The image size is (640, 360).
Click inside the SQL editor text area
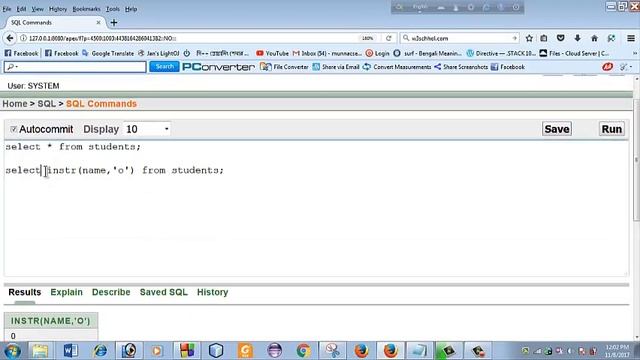click(316, 208)
